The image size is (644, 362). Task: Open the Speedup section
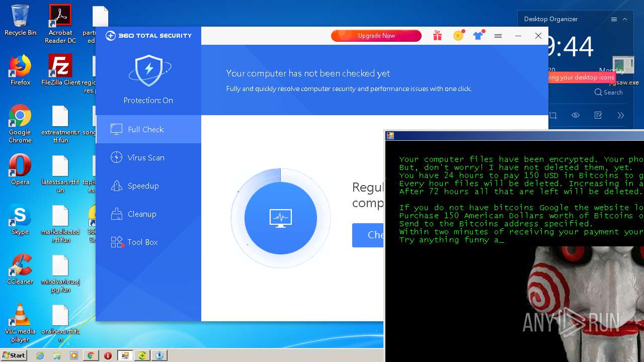coord(148,186)
